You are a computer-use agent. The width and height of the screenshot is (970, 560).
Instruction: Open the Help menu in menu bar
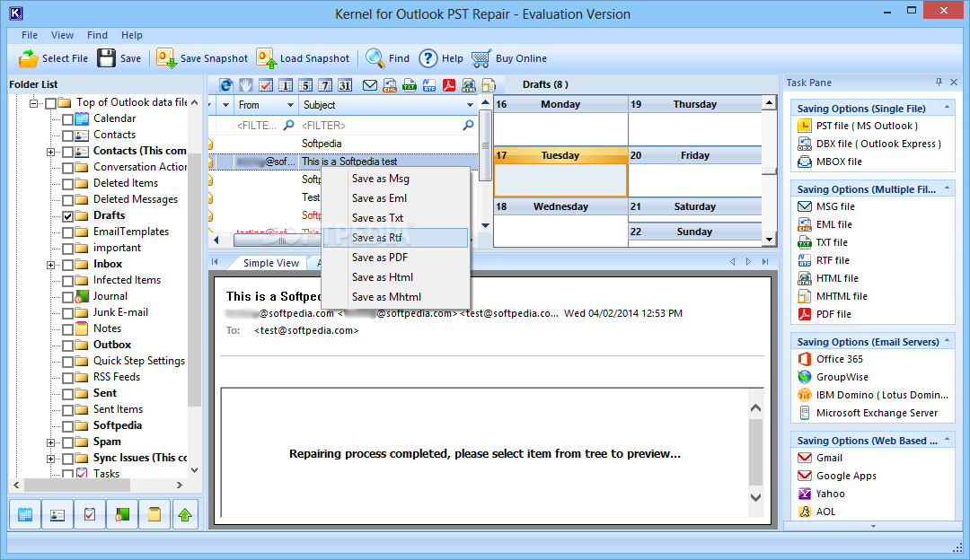coord(131,35)
